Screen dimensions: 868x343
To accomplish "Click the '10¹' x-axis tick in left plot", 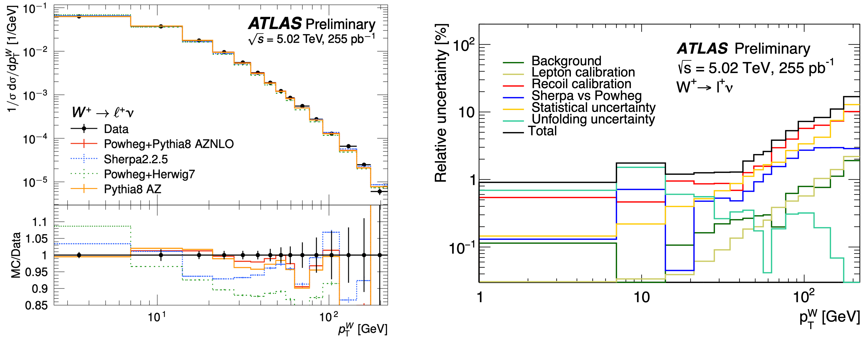I will (157, 317).
